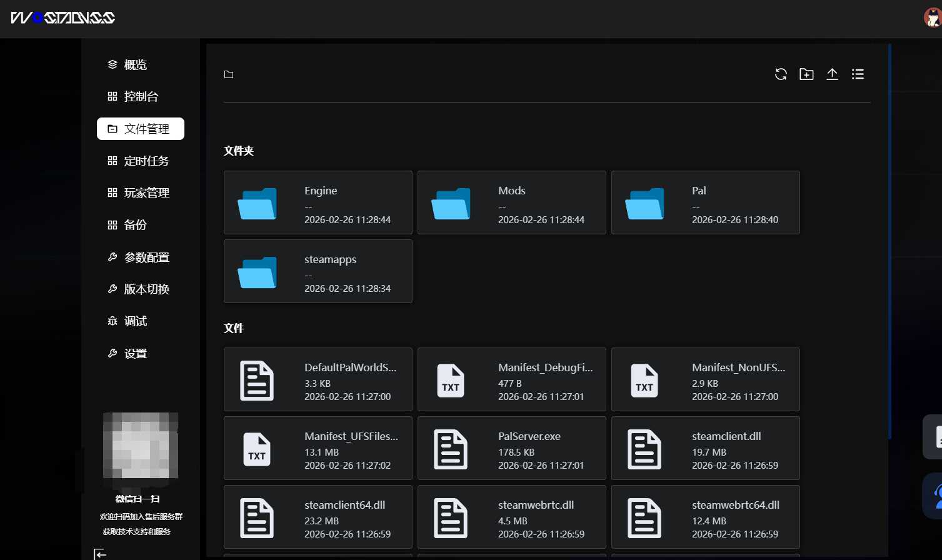The image size is (942, 560).
Task: Click the DefaultPalWorldS... file icon
Action: (x=257, y=380)
